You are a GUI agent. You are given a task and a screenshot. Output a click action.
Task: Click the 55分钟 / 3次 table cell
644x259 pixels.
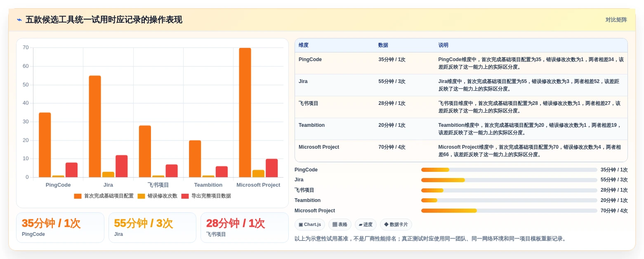(392, 81)
